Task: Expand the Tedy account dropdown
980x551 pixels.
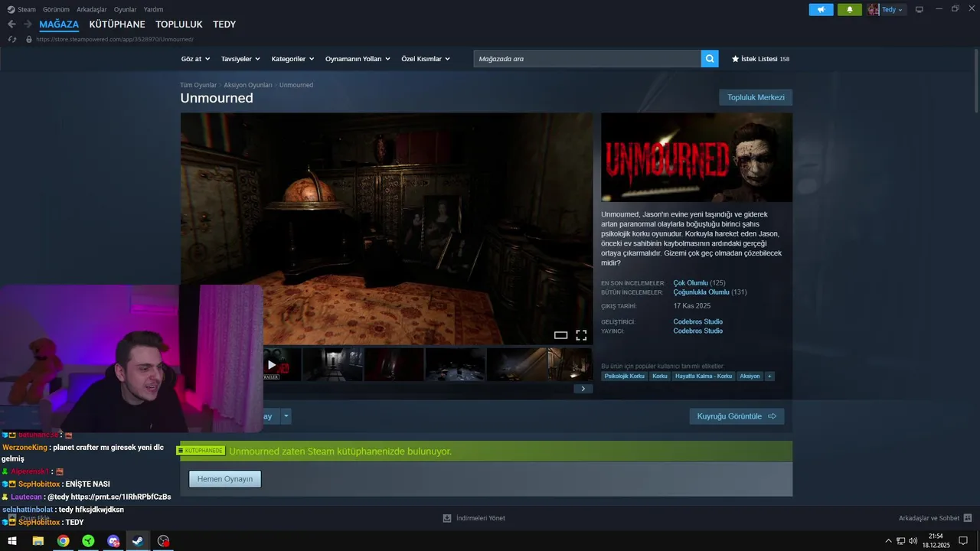Action: click(x=893, y=10)
